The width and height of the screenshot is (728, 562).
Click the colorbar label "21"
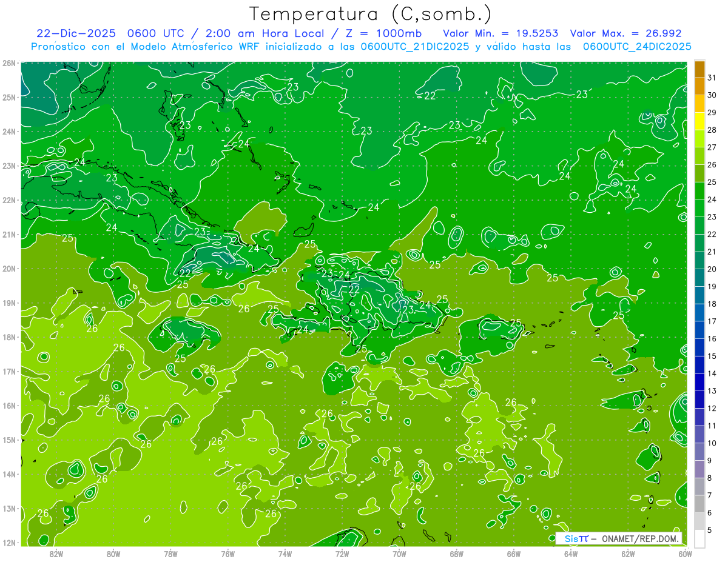[712, 252]
